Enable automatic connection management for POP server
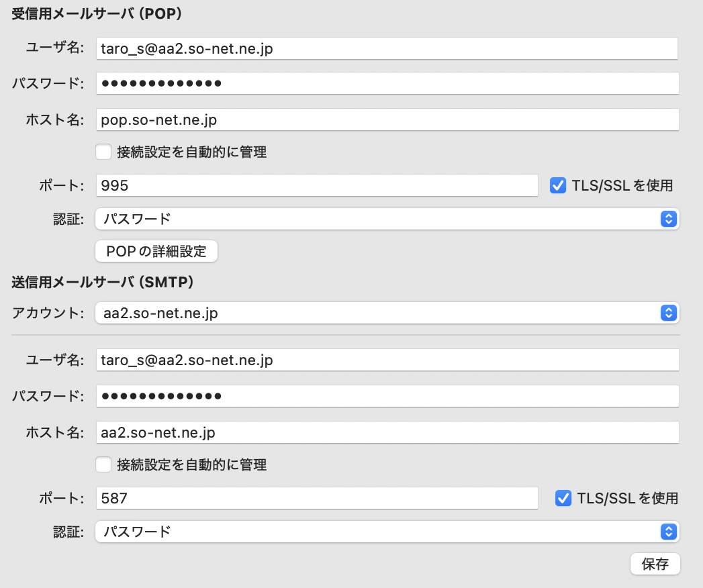703x588 pixels. [x=103, y=152]
